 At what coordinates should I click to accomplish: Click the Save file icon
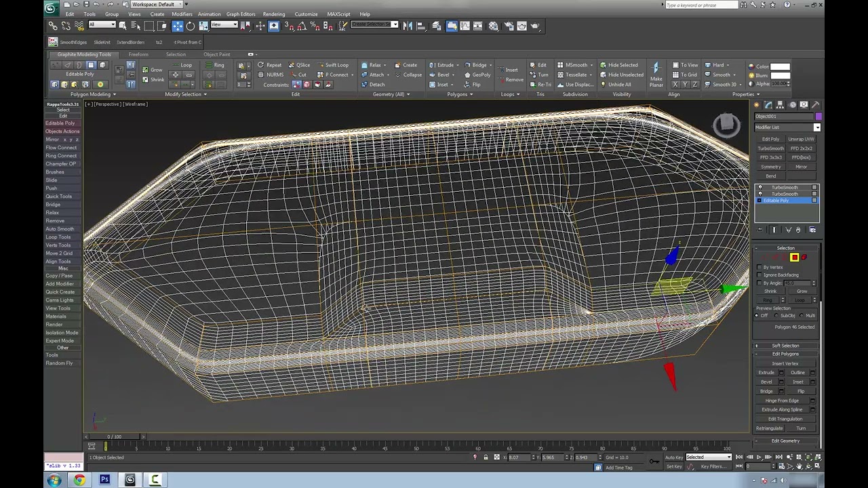[x=85, y=4]
